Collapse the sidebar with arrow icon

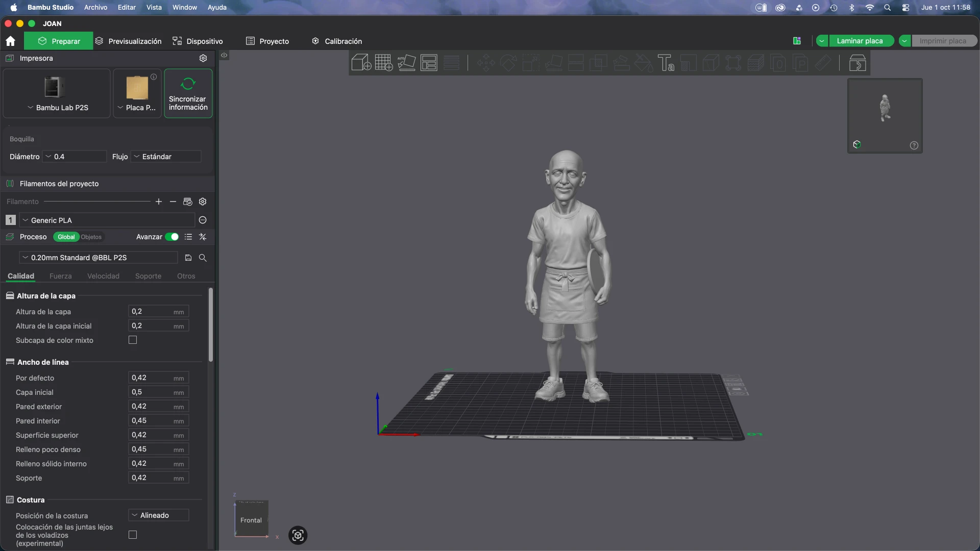[x=224, y=55]
